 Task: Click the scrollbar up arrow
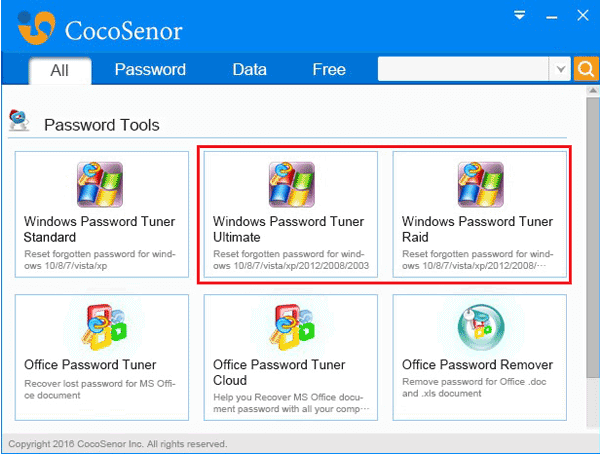click(593, 91)
